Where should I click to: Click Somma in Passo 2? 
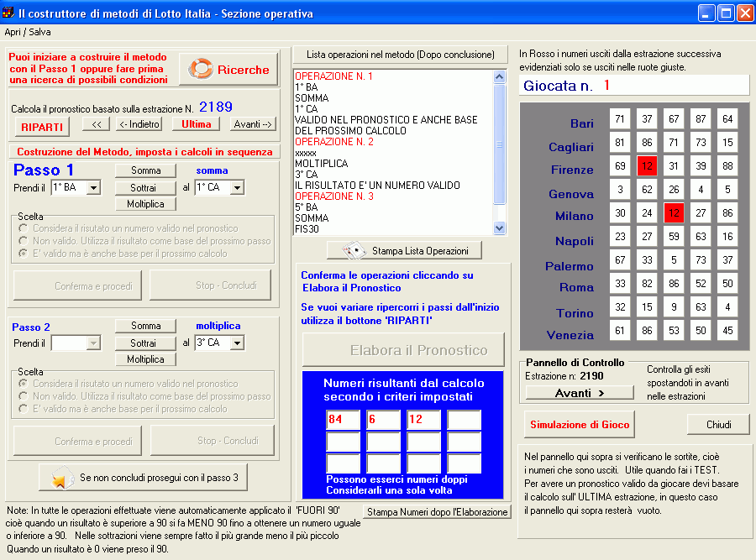[145, 326]
